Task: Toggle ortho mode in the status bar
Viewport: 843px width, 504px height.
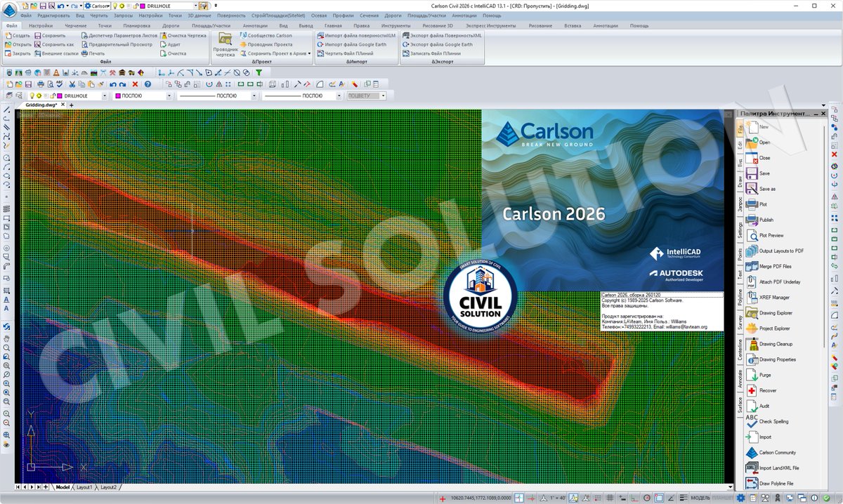Action: click(634, 498)
